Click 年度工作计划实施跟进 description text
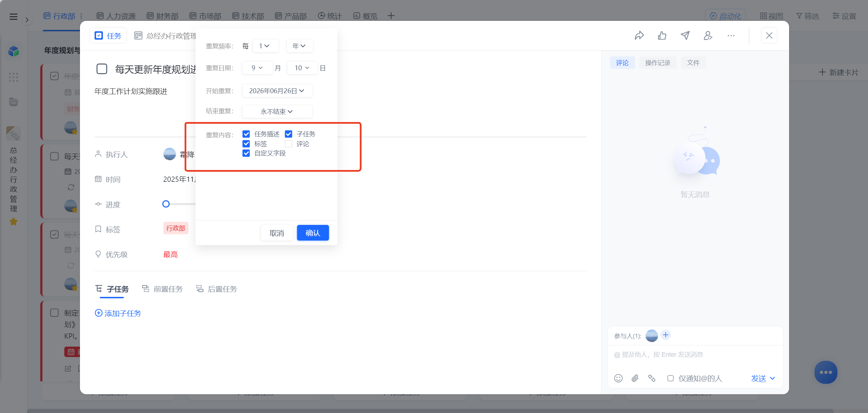Viewport: 868px width, 413px height. coord(131,91)
